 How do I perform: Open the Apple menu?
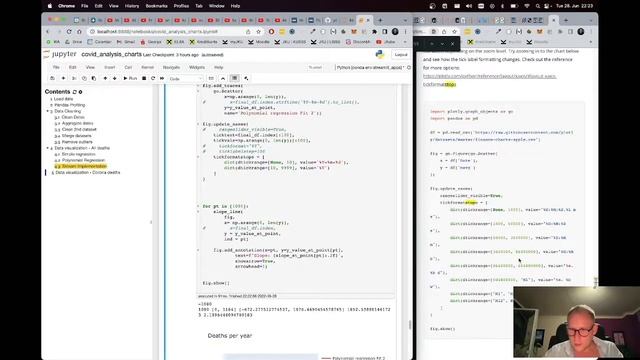[x=50, y=6]
